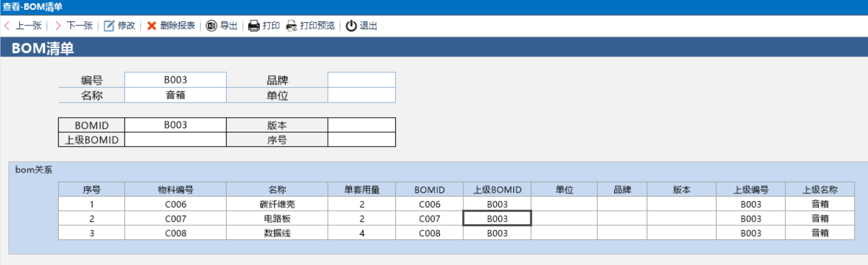868x265 pixels.
Task: Click the empty 单位 field in header
Action: pyautogui.click(x=361, y=95)
